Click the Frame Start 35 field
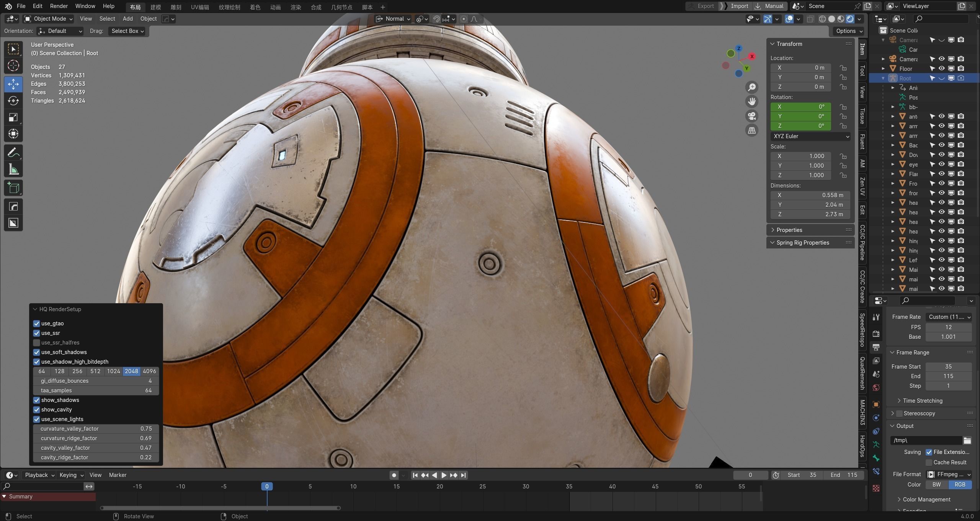This screenshot has width=980, height=521. pos(949,367)
